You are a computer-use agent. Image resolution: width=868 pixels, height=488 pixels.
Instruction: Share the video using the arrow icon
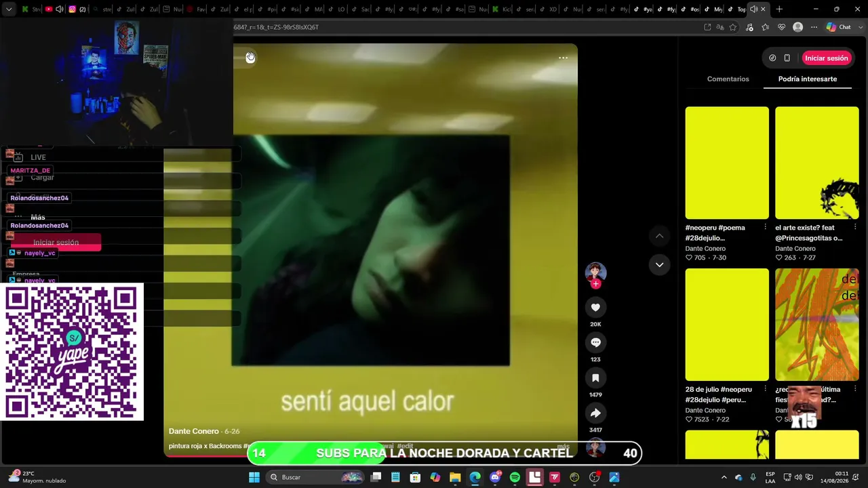click(595, 413)
